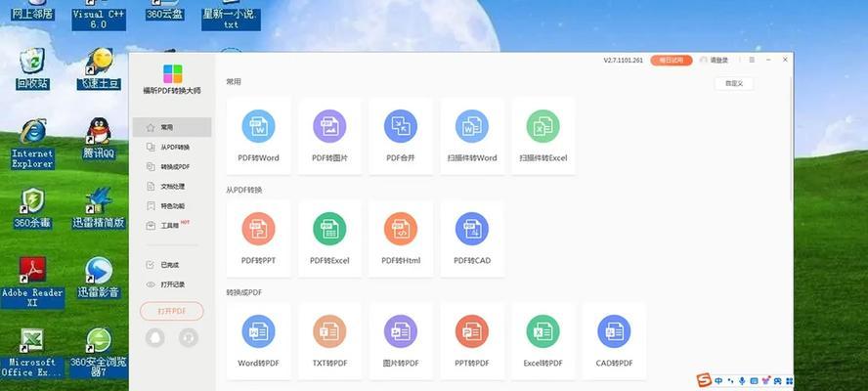The image size is (868, 391).
Task: Open 扫描件转Excel conversion
Action: [x=543, y=136]
